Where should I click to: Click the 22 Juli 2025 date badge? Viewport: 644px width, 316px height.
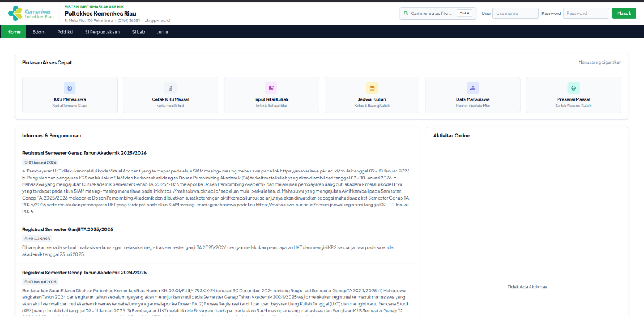[x=36, y=239]
